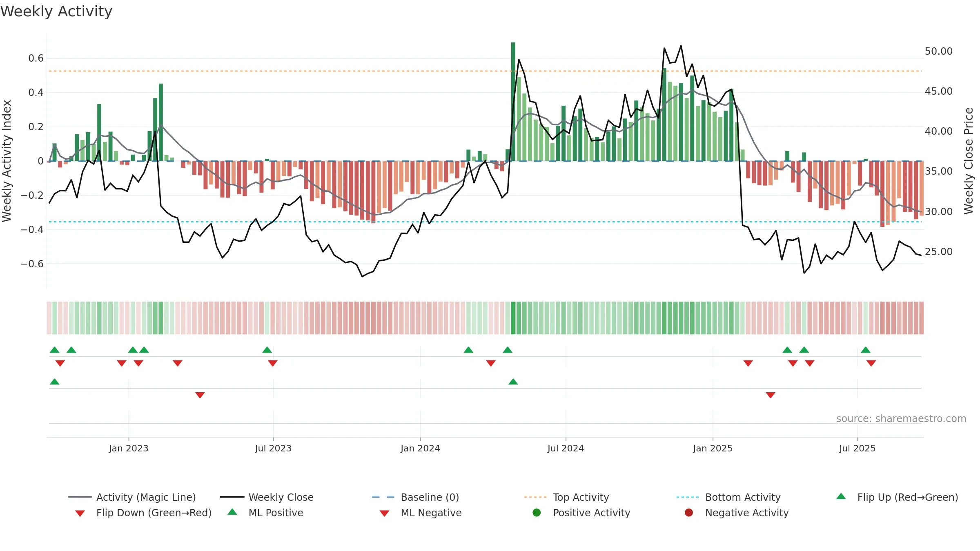980x551 pixels.
Task: Click the Jan 2024 axis label
Action: click(x=420, y=448)
